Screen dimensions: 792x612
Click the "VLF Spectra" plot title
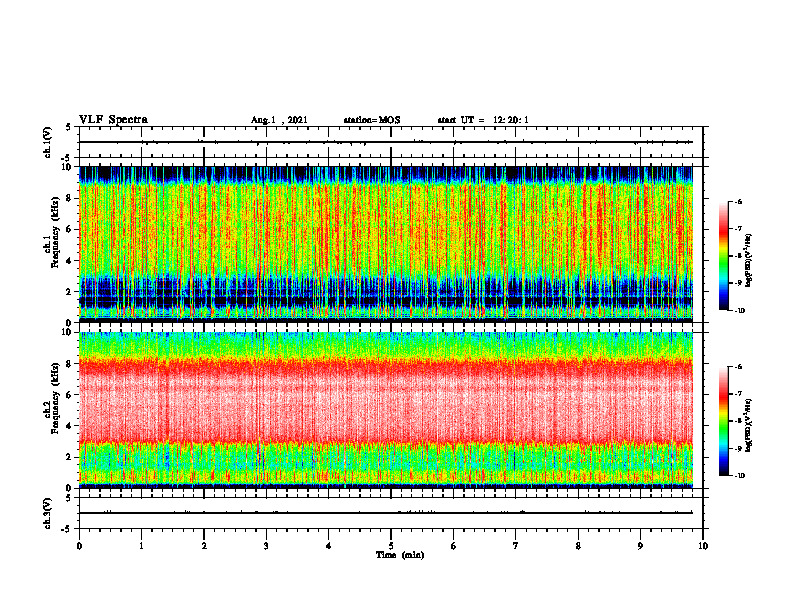[x=113, y=119]
